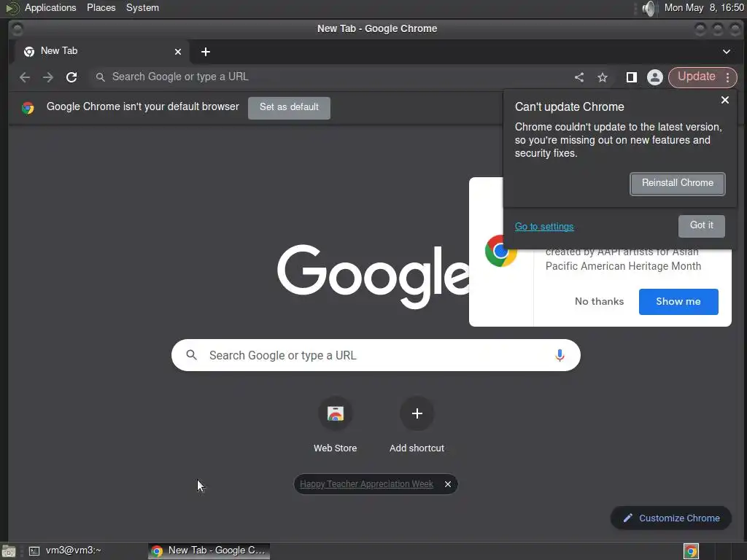This screenshot has height=560, width=747.
Task: Click the clock showing Mon May 8, 16:50
Action: tap(704, 7)
